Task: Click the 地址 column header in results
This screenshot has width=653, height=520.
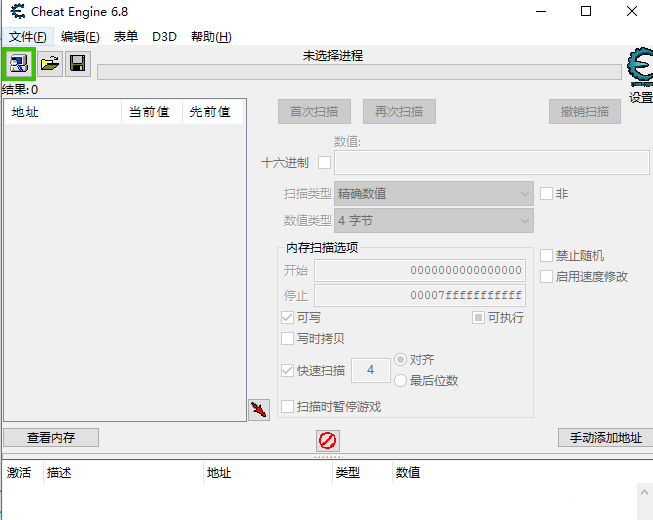Action: pos(63,112)
